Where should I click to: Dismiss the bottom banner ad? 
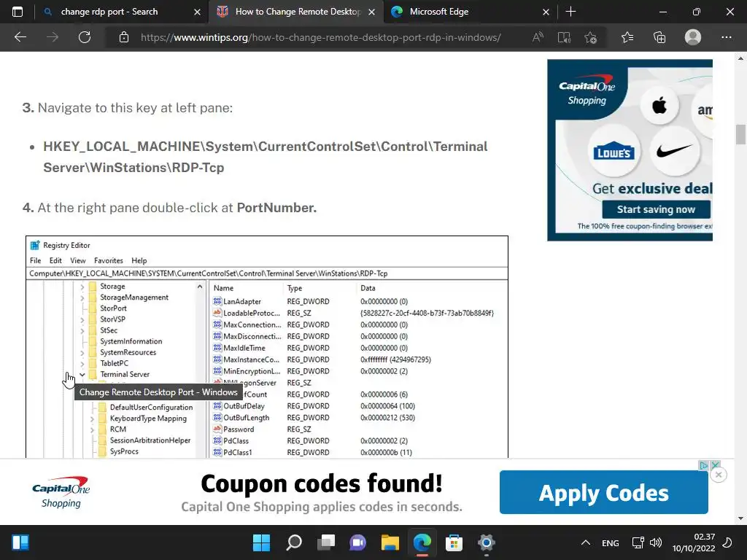coord(719,475)
